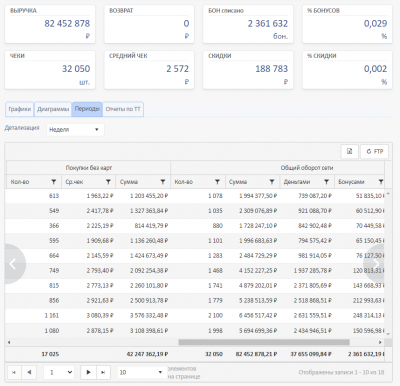Filter the Кол-во column under Общий оборот сети
The width and height of the screenshot is (400, 386).
(x=217, y=182)
